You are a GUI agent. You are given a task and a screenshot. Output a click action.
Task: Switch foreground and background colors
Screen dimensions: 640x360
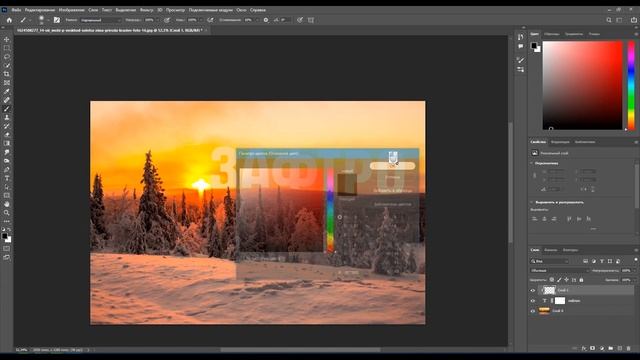click(x=9, y=230)
